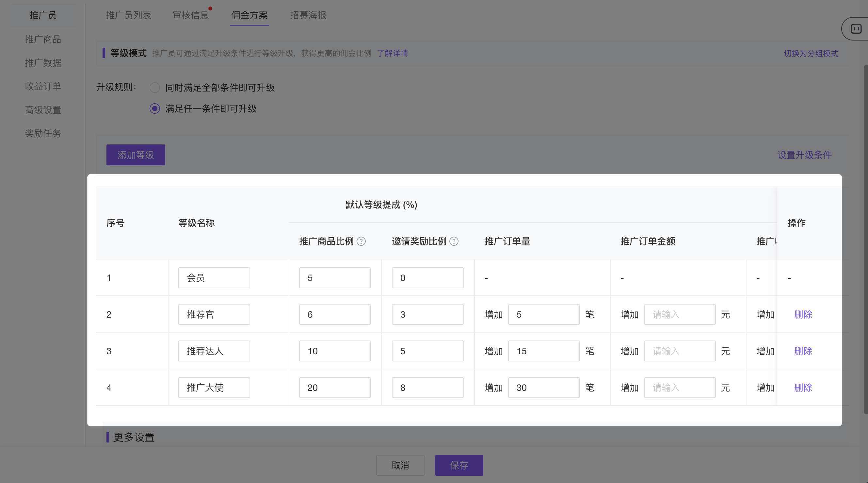Screen dimensions: 868x483
Task: Select 满足任一条件即可升级 radio option
Action: (155, 108)
